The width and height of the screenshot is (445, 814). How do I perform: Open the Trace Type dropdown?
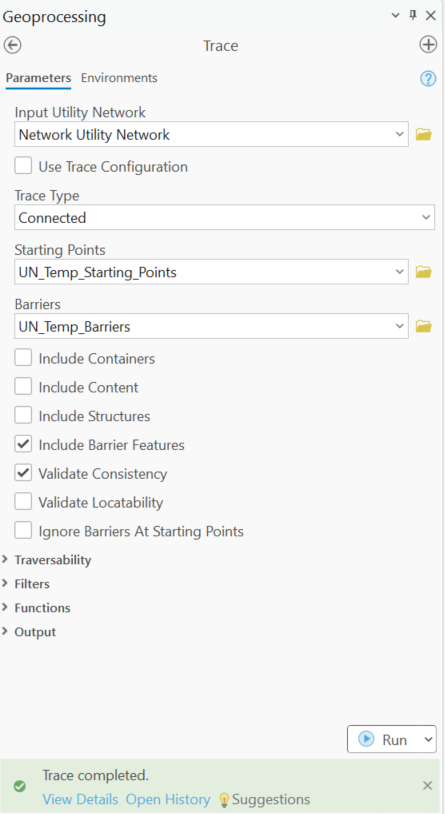pyautogui.click(x=224, y=217)
